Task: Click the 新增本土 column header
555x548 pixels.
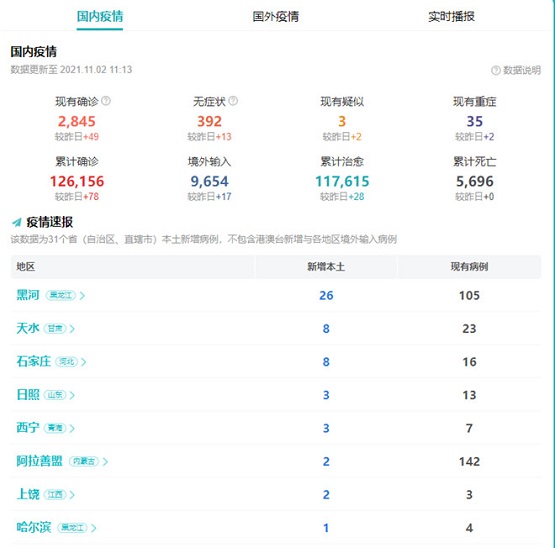Action: pyautogui.click(x=326, y=267)
